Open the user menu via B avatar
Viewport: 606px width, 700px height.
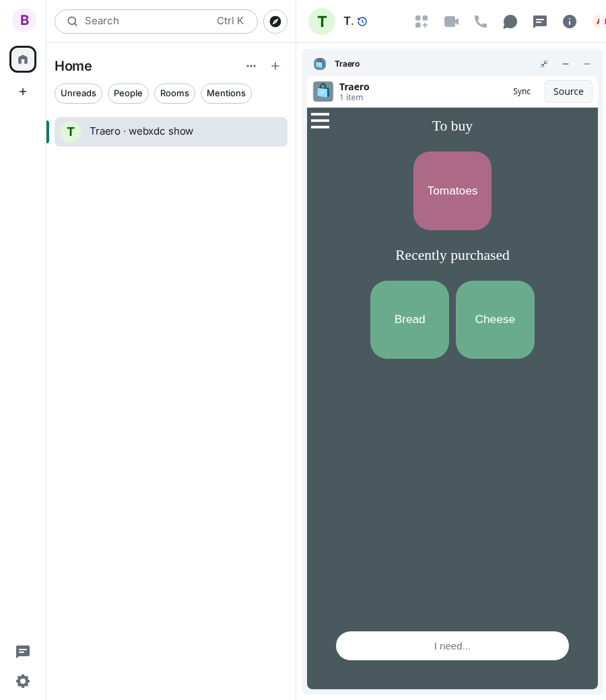[24, 21]
